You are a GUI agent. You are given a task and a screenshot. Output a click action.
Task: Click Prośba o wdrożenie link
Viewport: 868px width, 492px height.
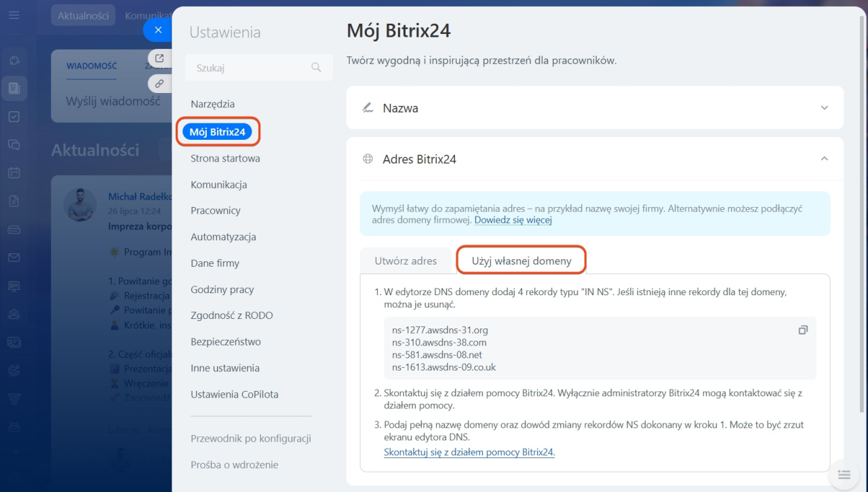click(234, 465)
